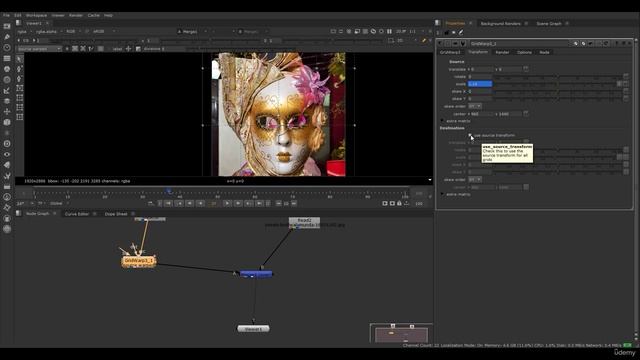Open the Time nodes menu in left toolbar

click(x=7, y=48)
